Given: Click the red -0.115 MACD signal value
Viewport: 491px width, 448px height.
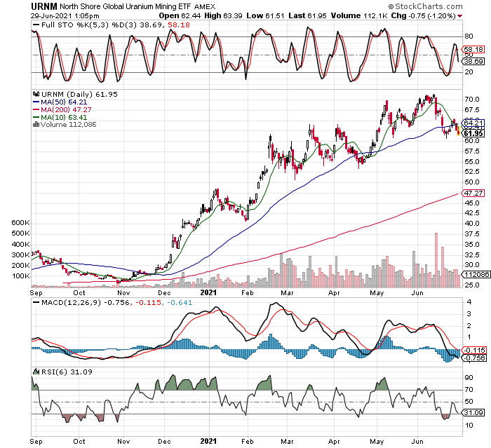Looking at the screenshot, I should [x=148, y=302].
